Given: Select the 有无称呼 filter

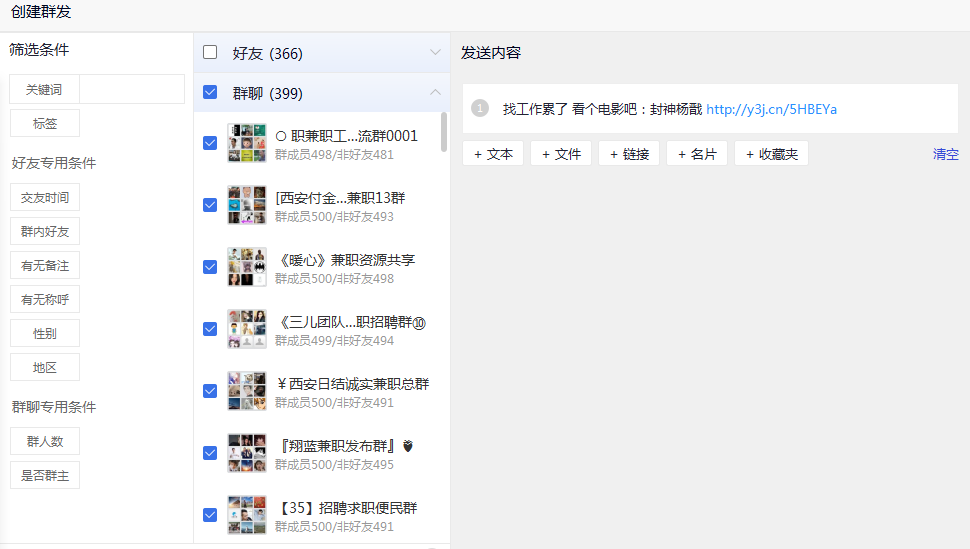Looking at the screenshot, I should click(45, 300).
